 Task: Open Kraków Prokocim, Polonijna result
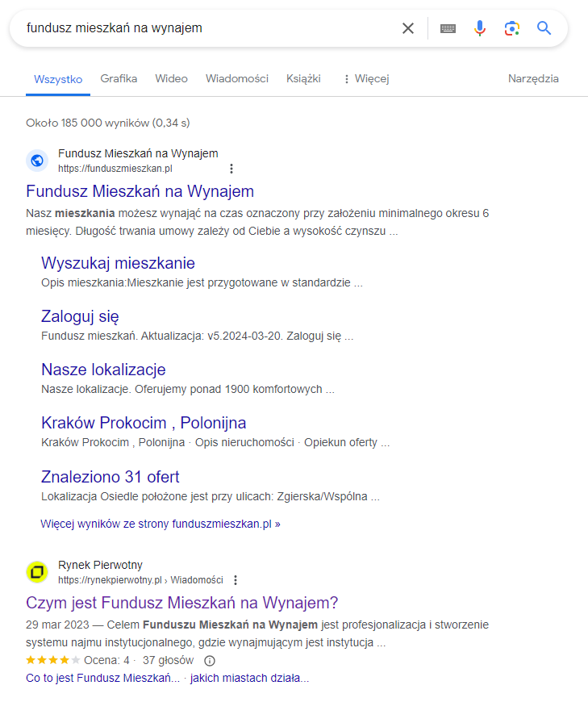point(144,423)
